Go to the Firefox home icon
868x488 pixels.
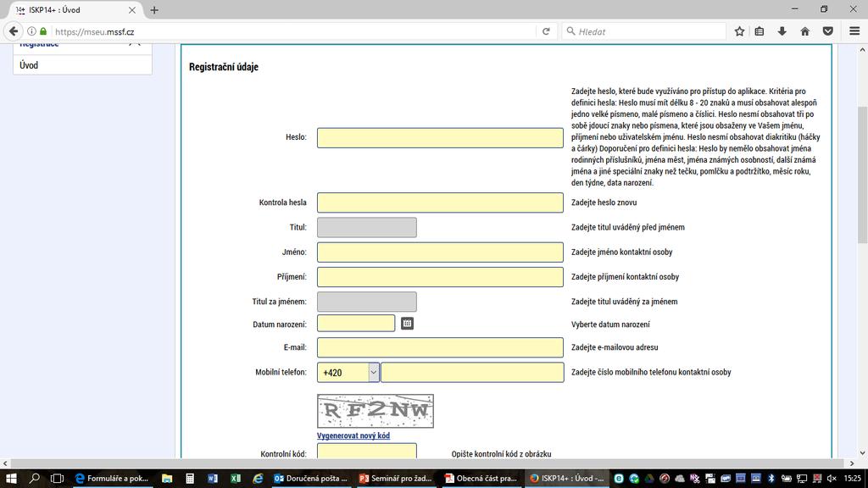805,31
